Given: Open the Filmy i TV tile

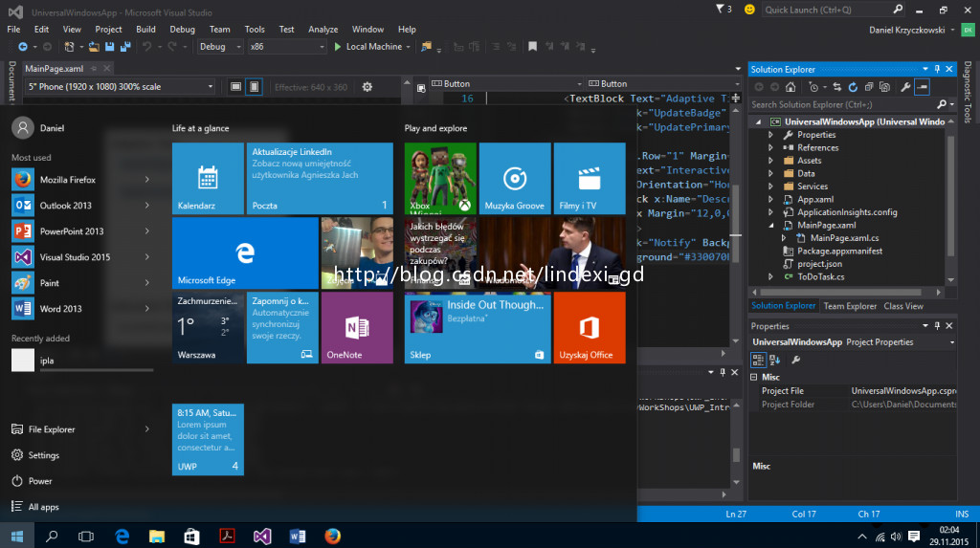Looking at the screenshot, I should tap(590, 178).
